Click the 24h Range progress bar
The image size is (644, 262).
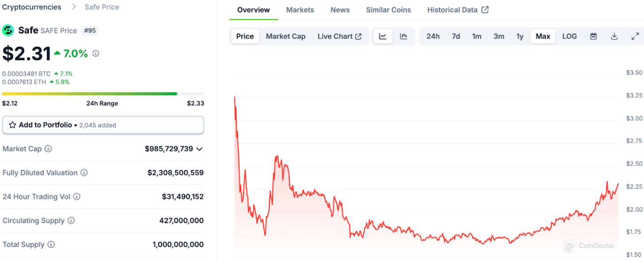click(103, 94)
